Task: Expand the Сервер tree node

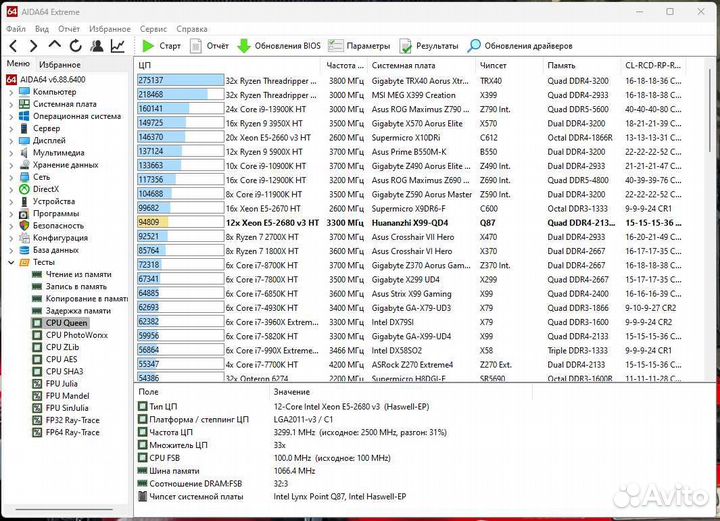Action: pyautogui.click(x=11, y=129)
